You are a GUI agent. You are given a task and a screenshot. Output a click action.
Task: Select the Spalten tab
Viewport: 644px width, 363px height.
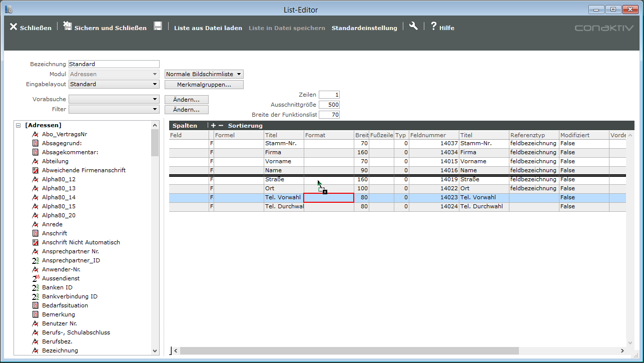pos(185,126)
